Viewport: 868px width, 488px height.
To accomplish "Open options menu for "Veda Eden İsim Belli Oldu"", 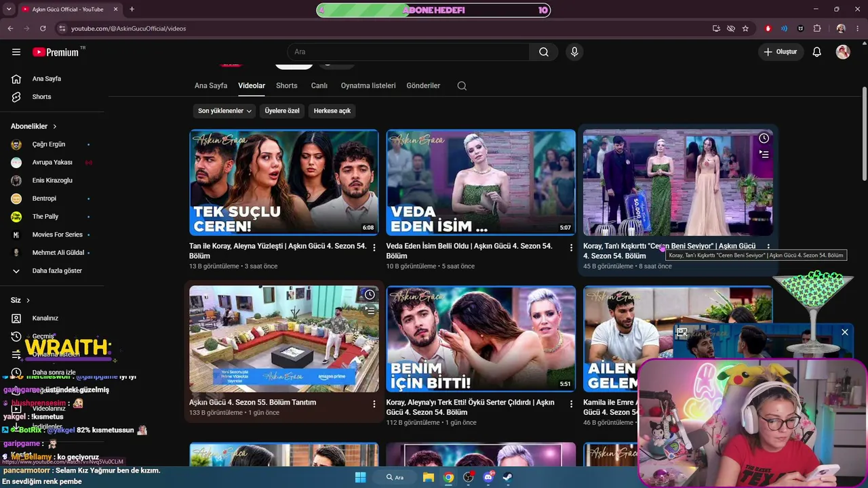I will click(571, 248).
